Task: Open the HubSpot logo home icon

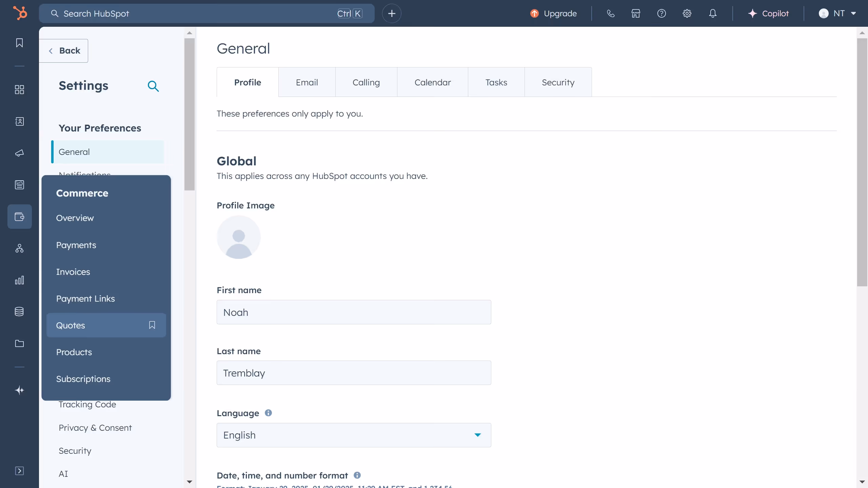Action: click(19, 13)
